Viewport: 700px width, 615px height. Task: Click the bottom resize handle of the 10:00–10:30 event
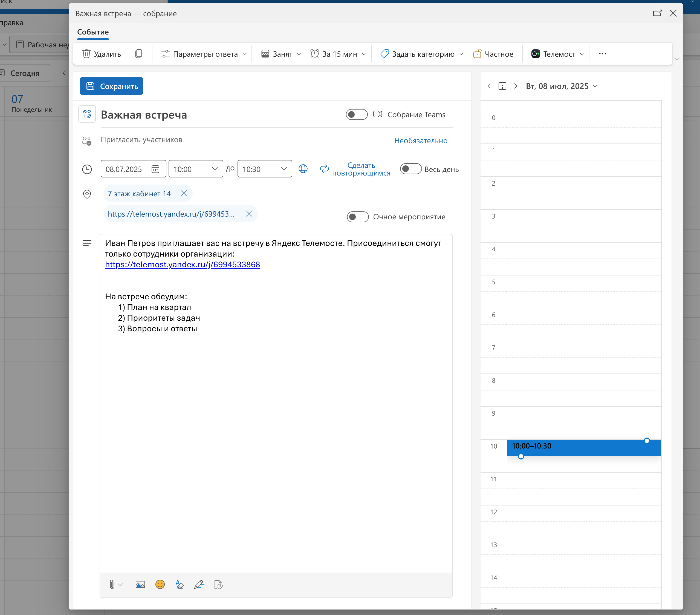520,457
